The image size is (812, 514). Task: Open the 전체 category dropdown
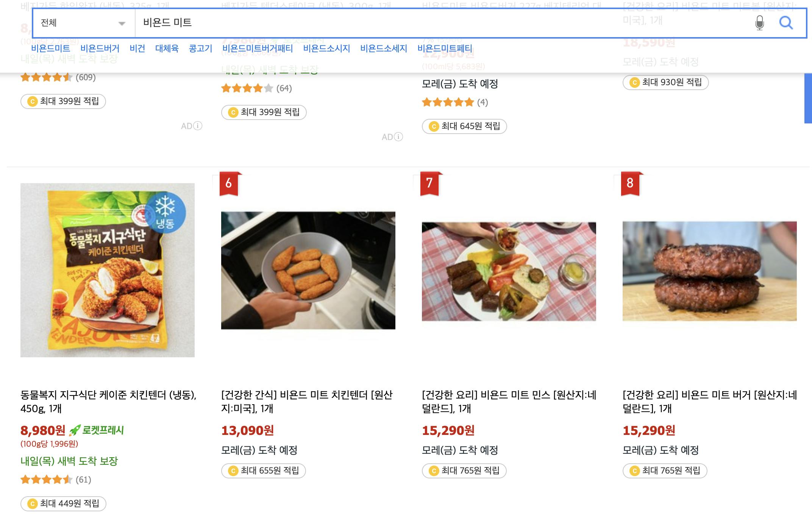point(83,23)
